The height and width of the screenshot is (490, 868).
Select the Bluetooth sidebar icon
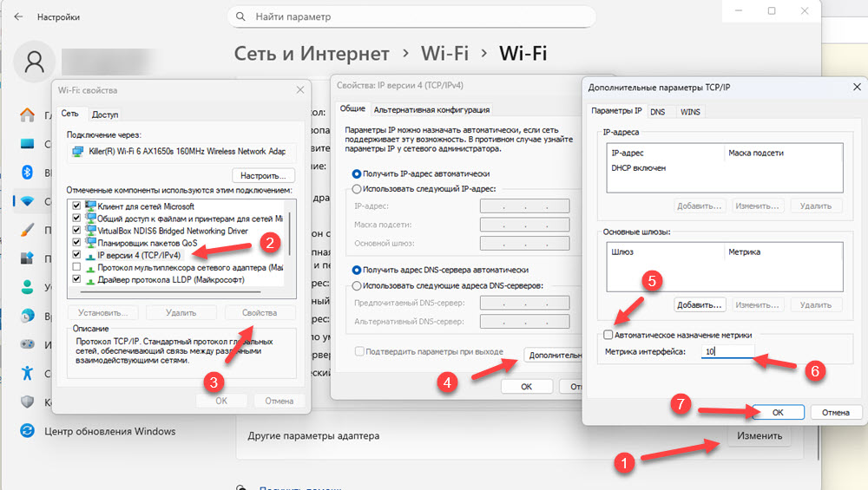27,173
